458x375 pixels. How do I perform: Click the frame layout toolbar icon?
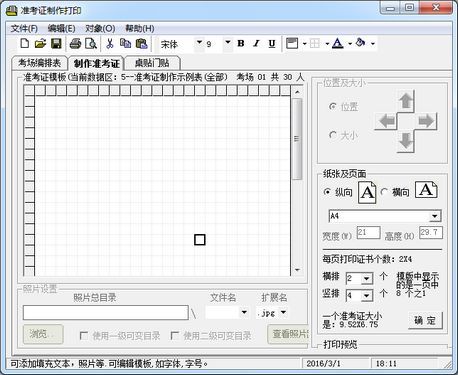pyautogui.click(x=292, y=43)
